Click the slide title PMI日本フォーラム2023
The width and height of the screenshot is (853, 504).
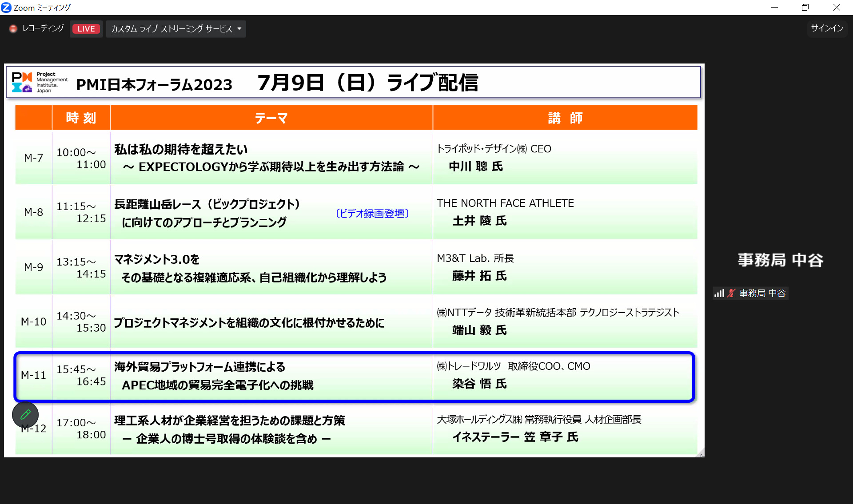154,84
